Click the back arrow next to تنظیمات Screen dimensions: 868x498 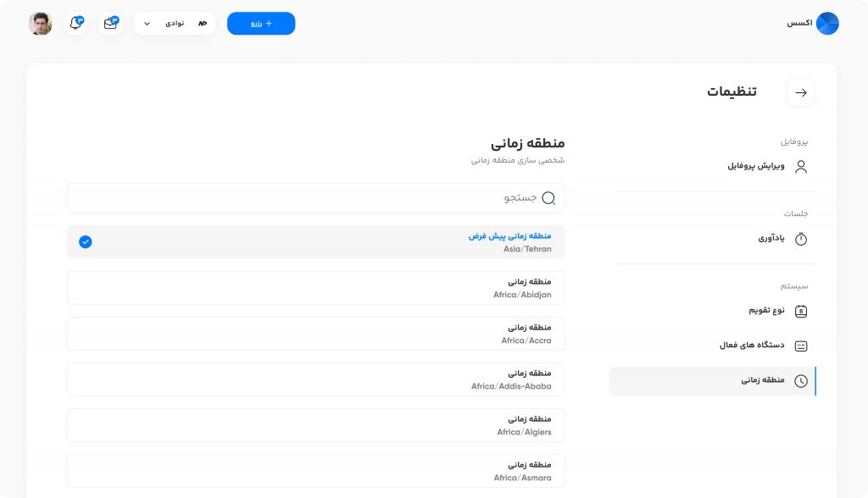pos(800,93)
